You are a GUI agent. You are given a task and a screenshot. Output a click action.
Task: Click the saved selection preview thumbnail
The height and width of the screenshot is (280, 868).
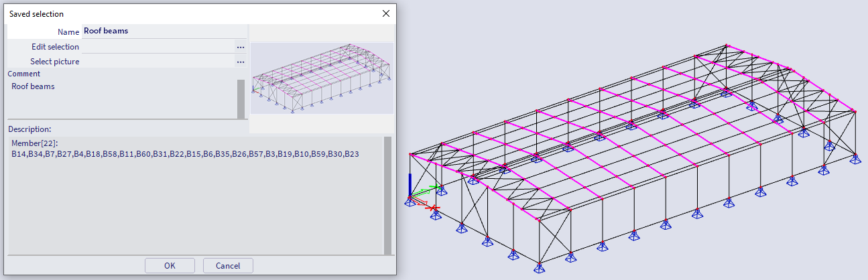point(322,78)
